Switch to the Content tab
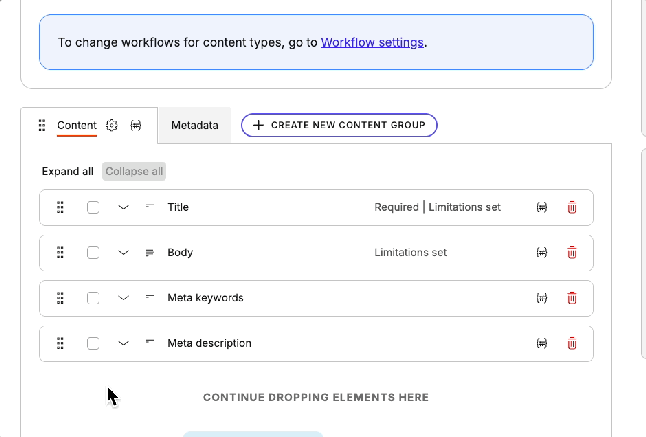The width and height of the screenshot is (646, 437). point(77,125)
